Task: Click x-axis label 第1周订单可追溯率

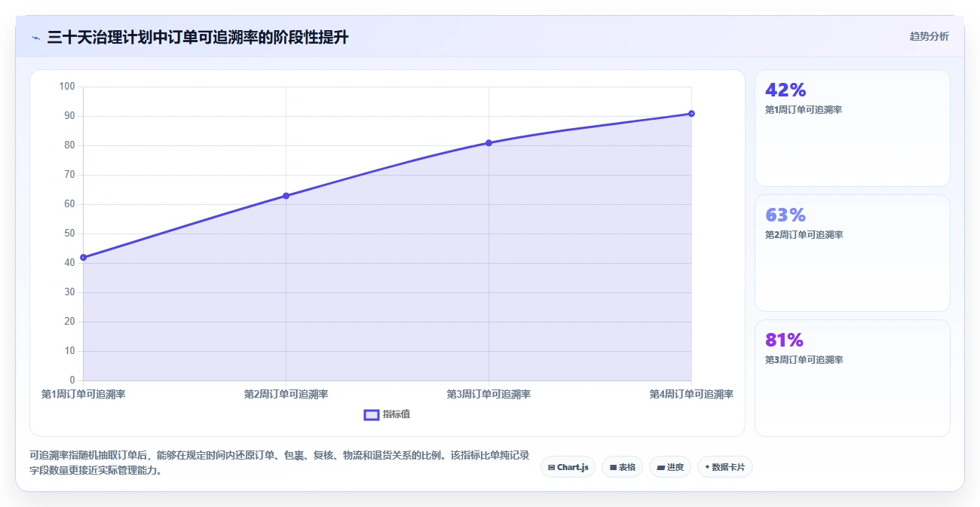Action: [x=83, y=394]
